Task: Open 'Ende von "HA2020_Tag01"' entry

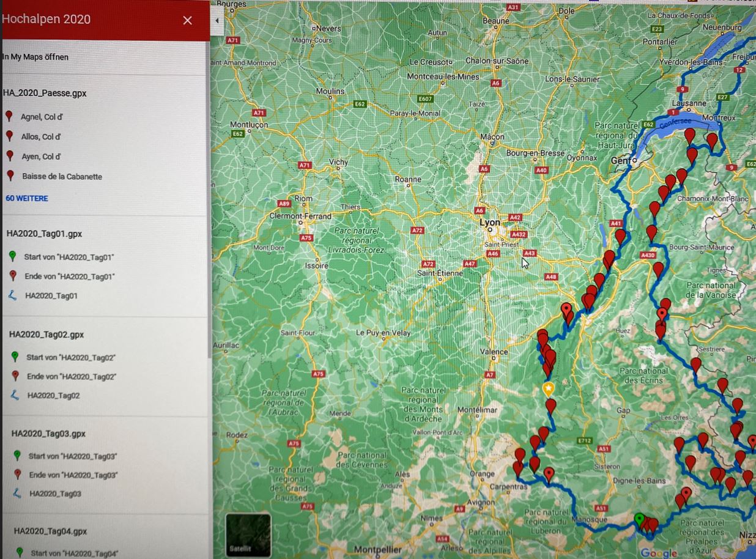Action: pyautogui.click(x=70, y=276)
